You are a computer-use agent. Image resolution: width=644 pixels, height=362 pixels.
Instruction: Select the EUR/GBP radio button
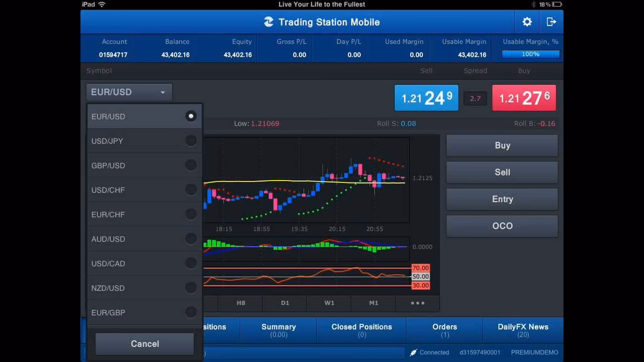coord(191,312)
